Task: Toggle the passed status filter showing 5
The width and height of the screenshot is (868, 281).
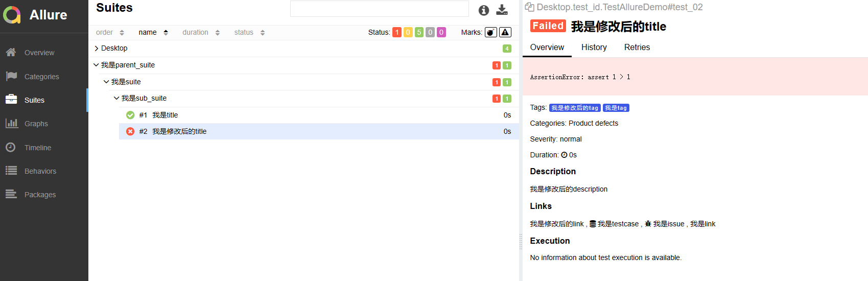Action: [419, 32]
